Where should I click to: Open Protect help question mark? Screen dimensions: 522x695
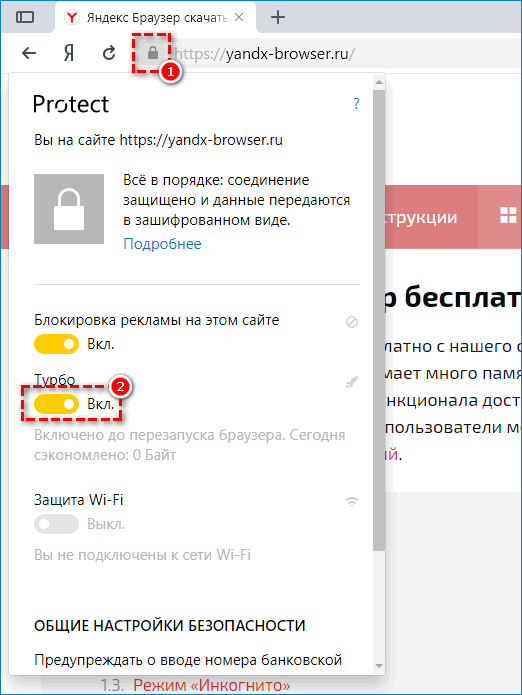pyautogui.click(x=356, y=104)
